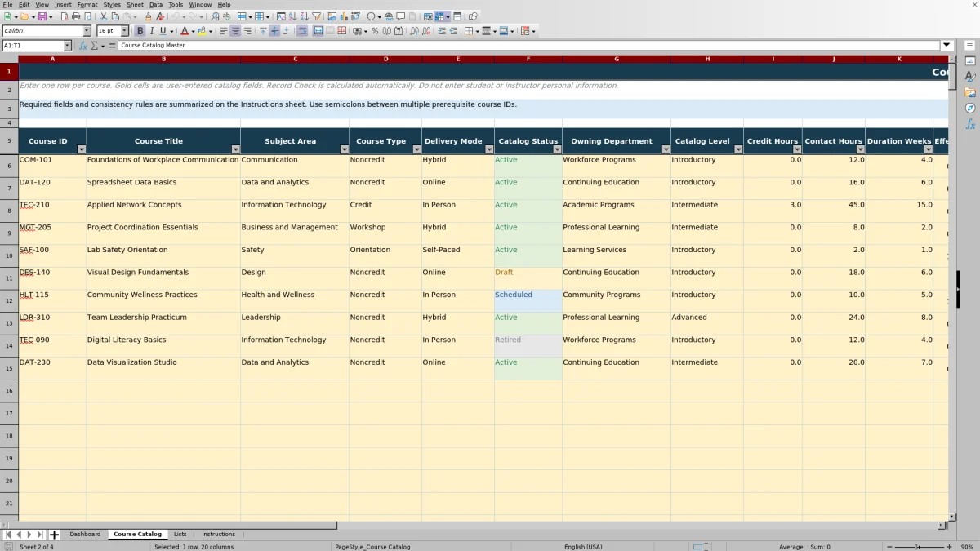Toggle Center Horizontally alignment
Image resolution: width=980 pixels, height=551 pixels.
click(x=235, y=31)
